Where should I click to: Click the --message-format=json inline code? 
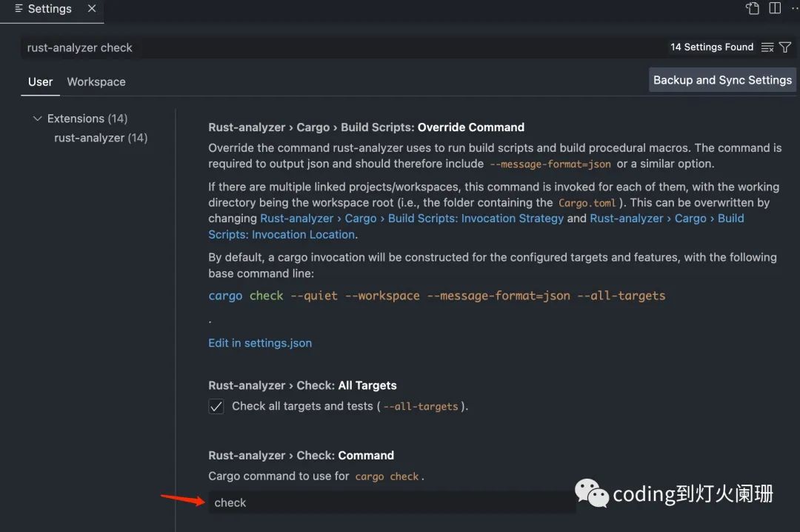click(x=550, y=164)
